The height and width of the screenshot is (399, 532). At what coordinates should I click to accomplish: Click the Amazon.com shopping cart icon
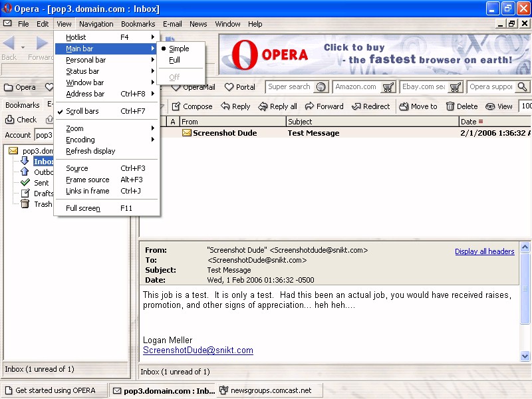point(388,87)
